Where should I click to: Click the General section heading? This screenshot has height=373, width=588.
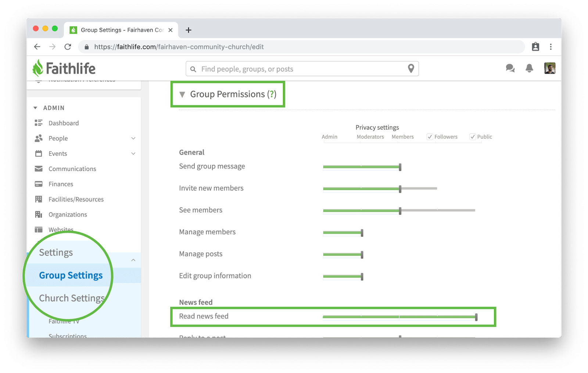pos(191,152)
